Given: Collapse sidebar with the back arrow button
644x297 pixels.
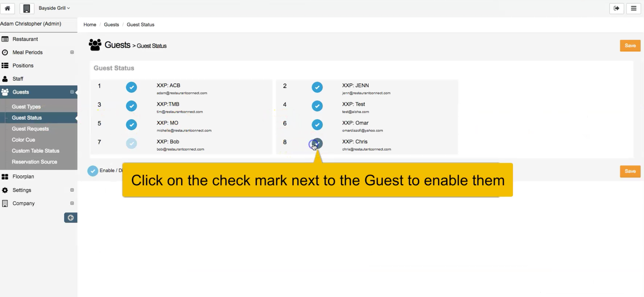Looking at the screenshot, I should [x=71, y=218].
